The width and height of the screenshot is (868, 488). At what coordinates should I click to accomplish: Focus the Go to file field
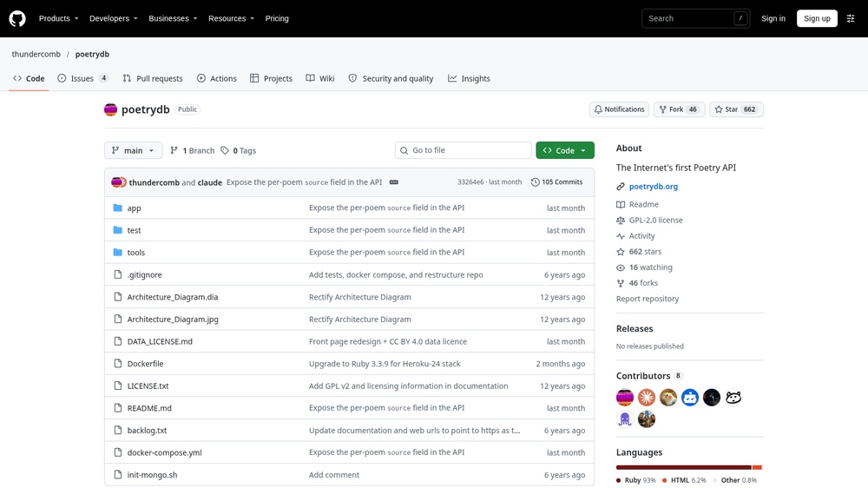click(x=463, y=150)
